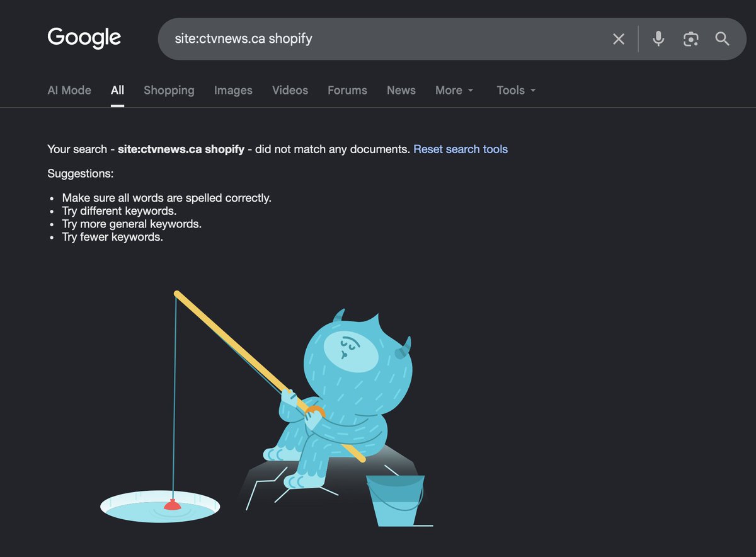The image size is (756, 557).
Task: Select the All results tab
Action: (117, 90)
